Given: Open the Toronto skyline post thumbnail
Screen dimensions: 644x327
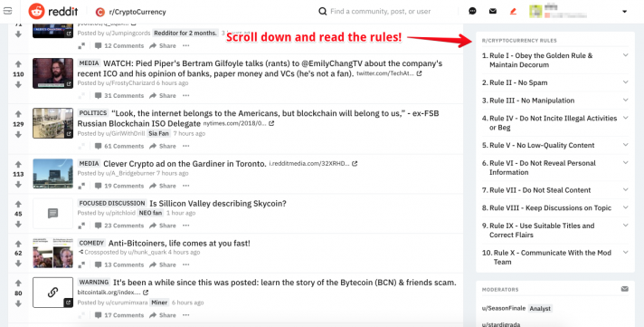Looking at the screenshot, I should tap(53, 174).
